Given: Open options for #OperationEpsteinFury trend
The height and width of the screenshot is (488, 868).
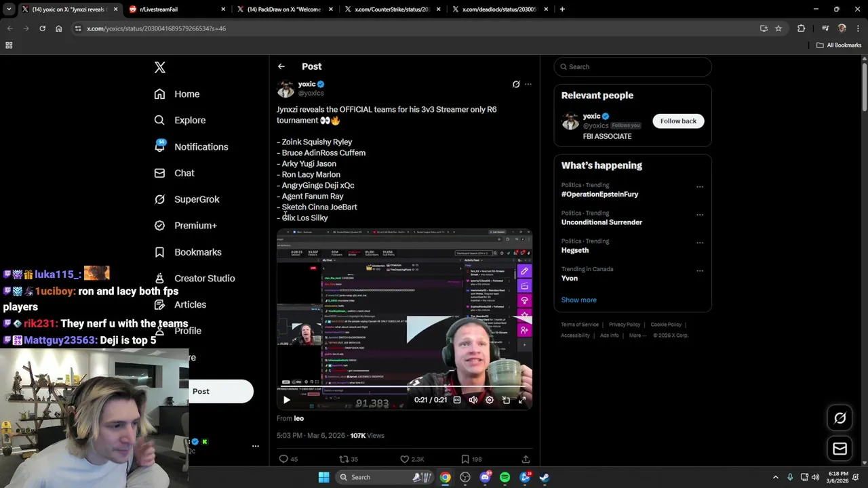Looking at the screenshot, I should pos(700,187).
